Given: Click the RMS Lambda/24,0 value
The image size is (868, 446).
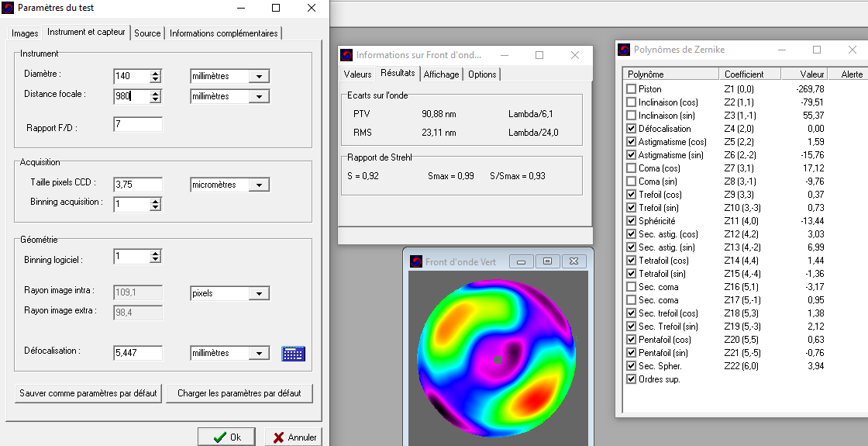Looking at the screenshot, I should pos(533,133).
